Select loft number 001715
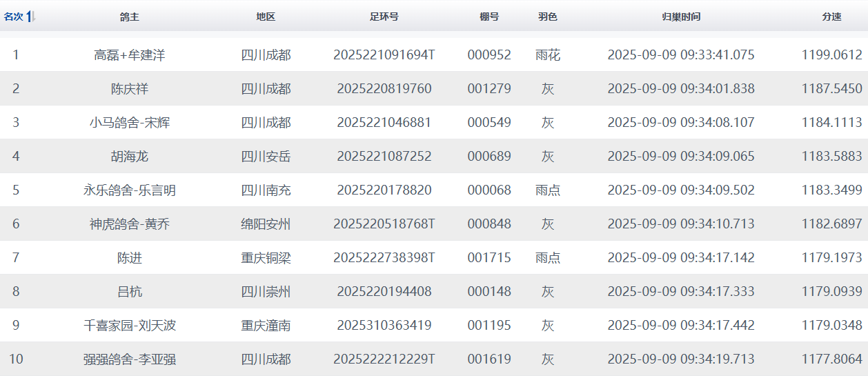 [489, 258]
